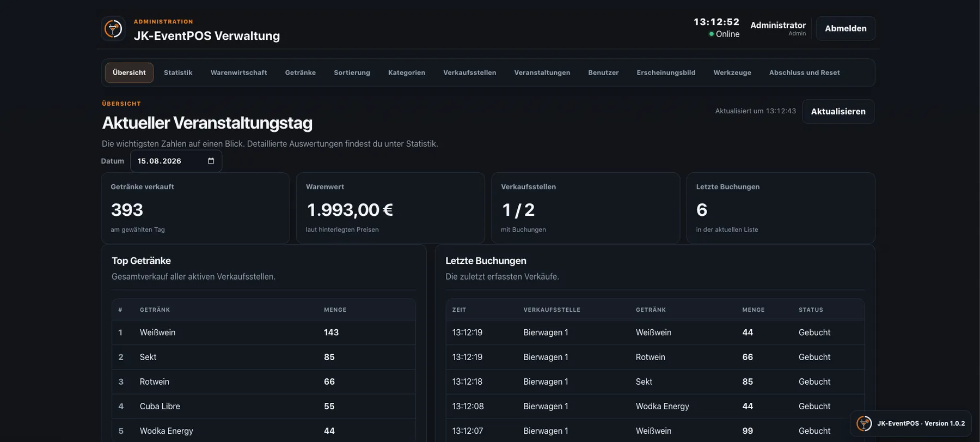This screenshot has width=980, height=442.
Task: Select the Sortierung tab
Action: coord(352,72)
